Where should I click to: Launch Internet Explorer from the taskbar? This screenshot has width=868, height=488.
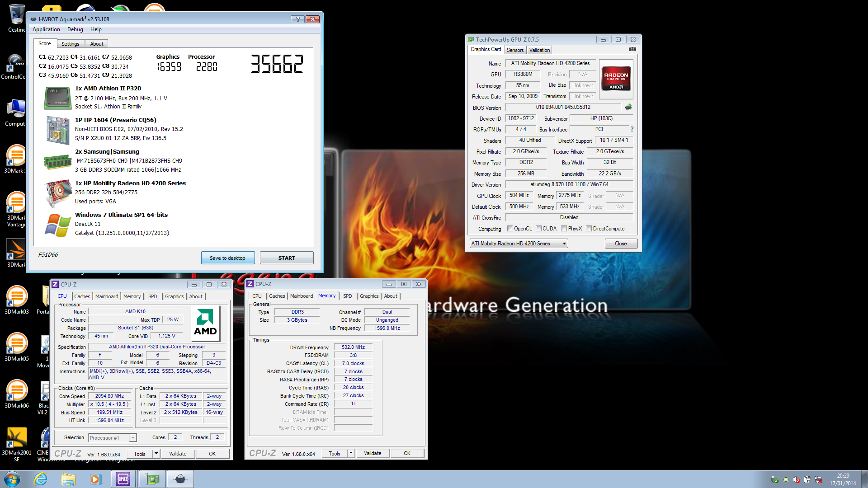[x=41, y=479]
